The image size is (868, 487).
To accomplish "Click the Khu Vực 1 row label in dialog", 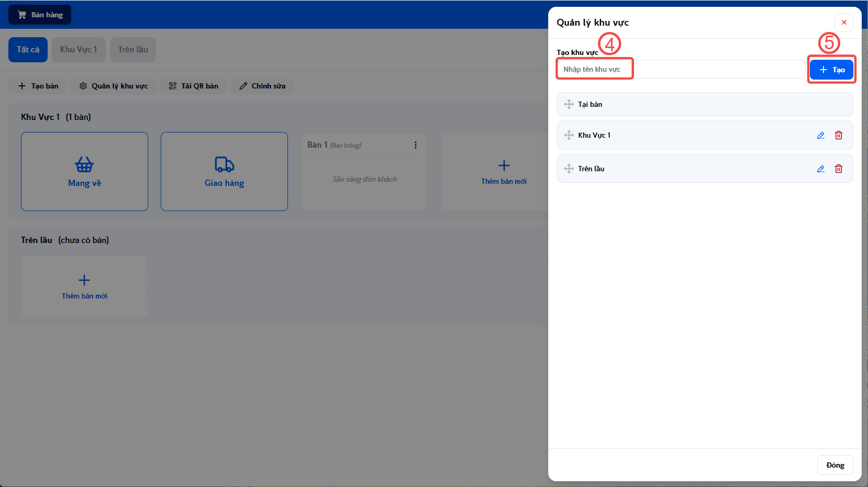I will (594, 135).
